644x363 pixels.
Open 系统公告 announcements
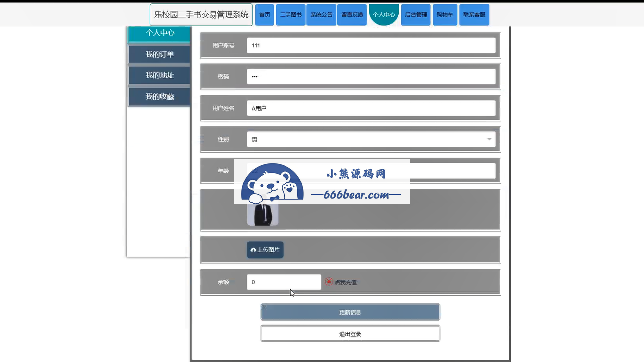(x=321, y=15)
